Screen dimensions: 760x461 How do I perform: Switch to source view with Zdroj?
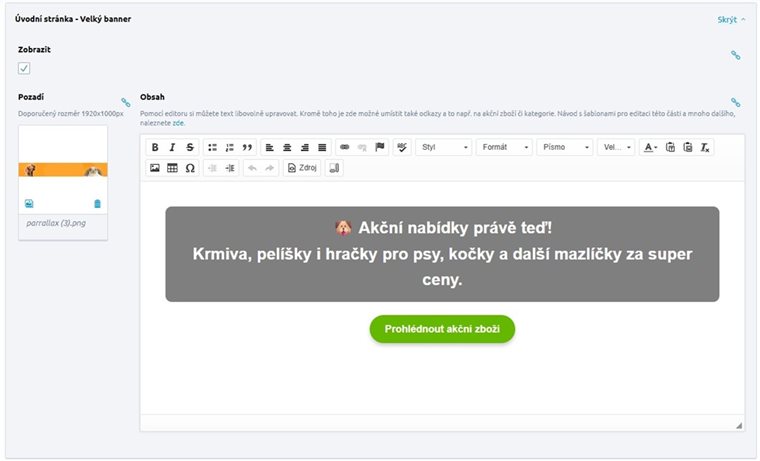(301, 168)
